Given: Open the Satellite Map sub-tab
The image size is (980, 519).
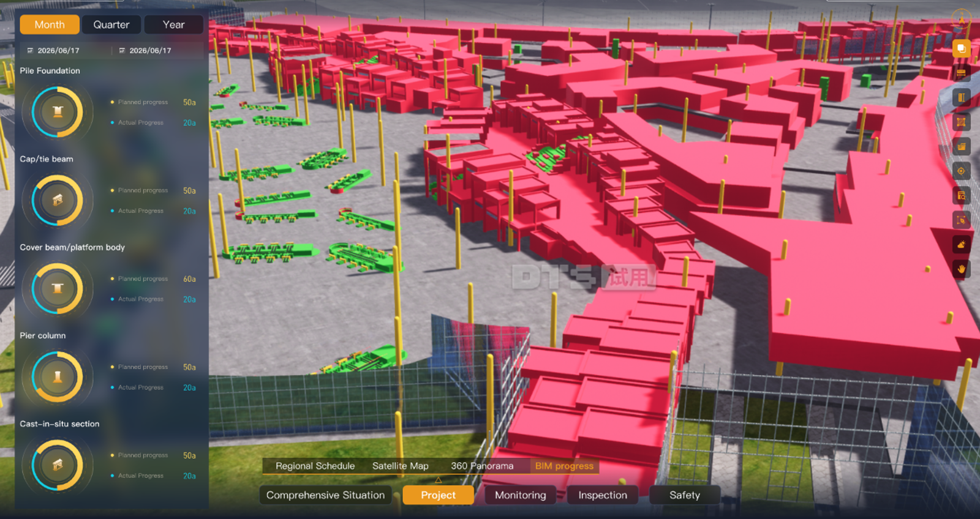Looking at the screenshot, I should pyautogui.click(x=400, y=466).
